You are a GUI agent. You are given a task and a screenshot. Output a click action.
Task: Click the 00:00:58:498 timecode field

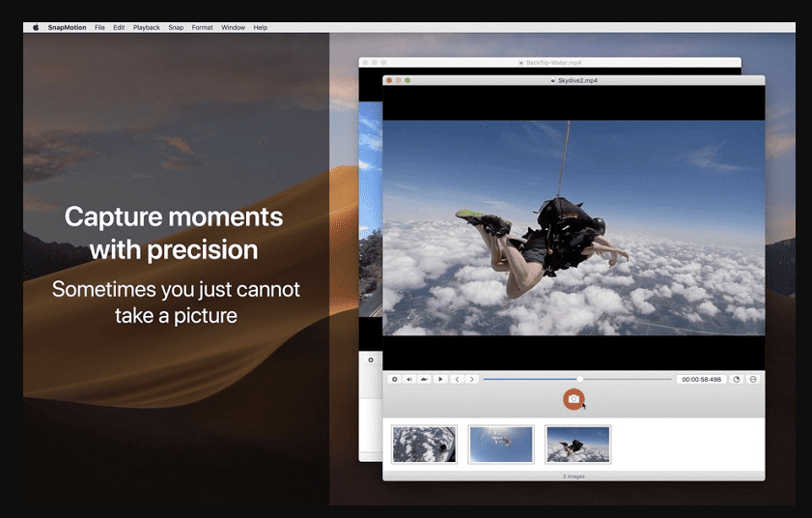(702, 380)
